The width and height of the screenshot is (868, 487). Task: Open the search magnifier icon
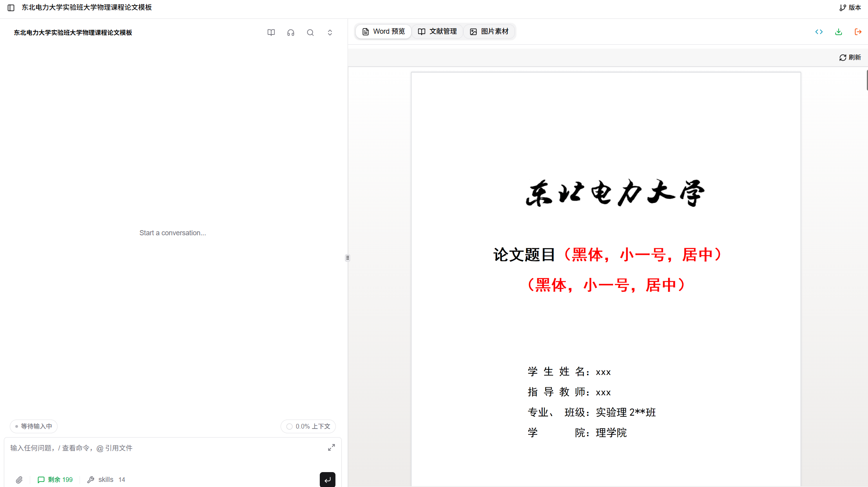pos(310,33)
